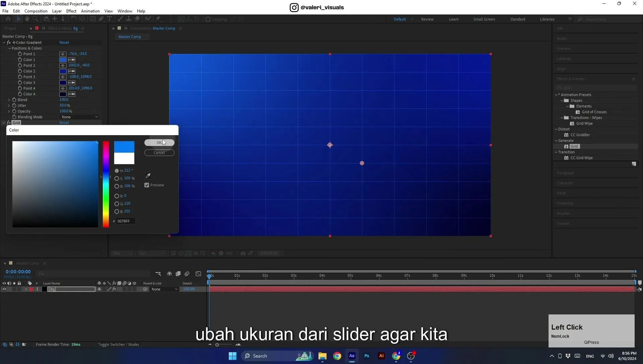Image resolution: width=643 pixels, height=364 pixels.
Task: Toggle visibility eye of Bg layer
Action: point(4,289)
